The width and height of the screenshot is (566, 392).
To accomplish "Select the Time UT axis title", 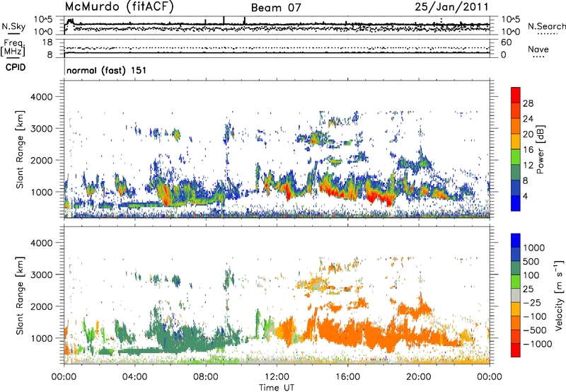I will [277, 388].
